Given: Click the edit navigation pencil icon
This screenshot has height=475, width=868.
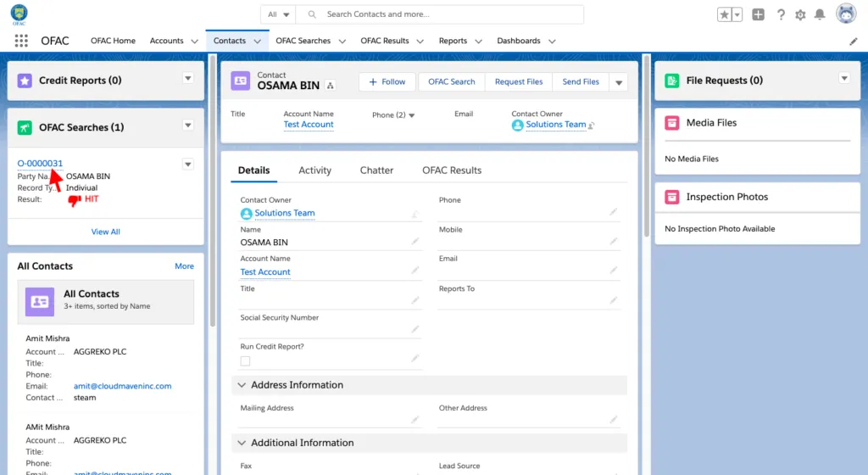Looking at the screenshot, I should click(853, 41).
